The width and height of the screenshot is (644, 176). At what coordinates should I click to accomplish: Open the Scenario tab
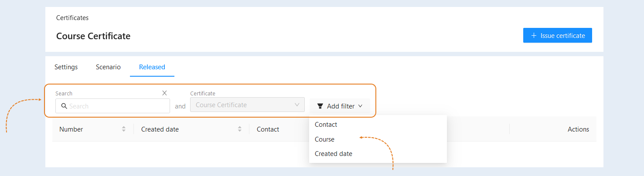point(108,67)
